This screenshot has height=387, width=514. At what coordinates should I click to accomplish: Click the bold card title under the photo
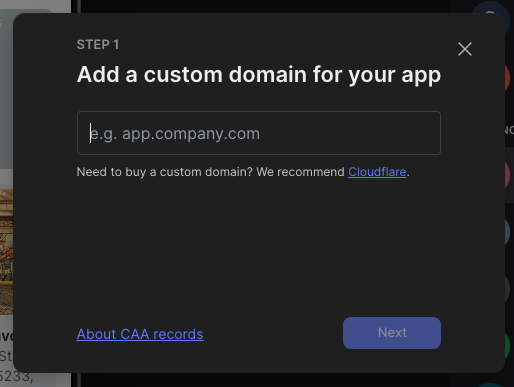(x=6, y=335)
